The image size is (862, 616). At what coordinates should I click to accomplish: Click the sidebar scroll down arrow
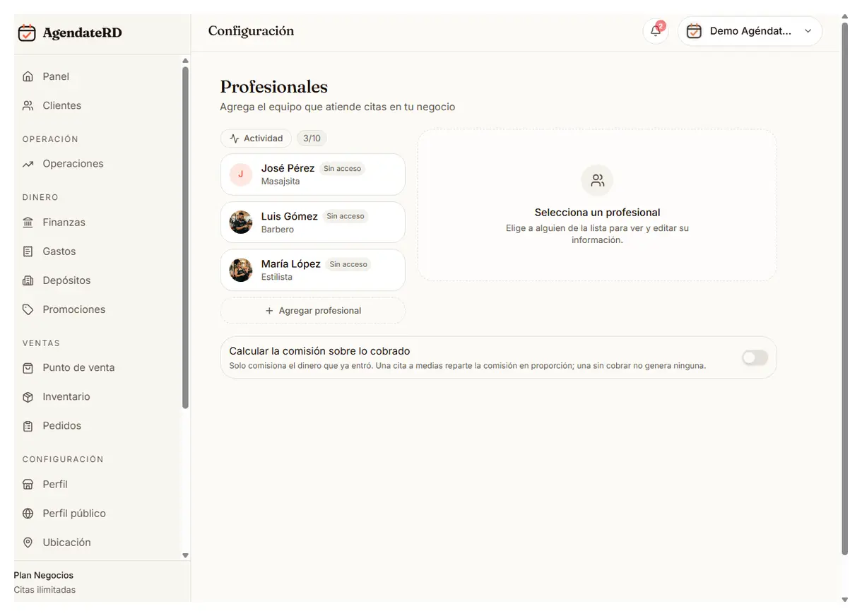click(x=186, y=556)
